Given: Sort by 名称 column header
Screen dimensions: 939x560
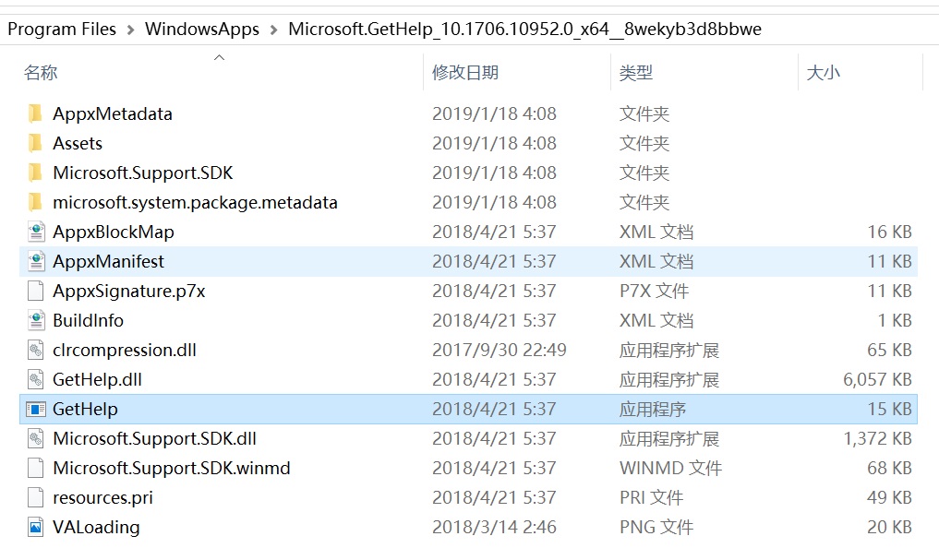Looking at the screenshot, I should [x=41, y=72].
